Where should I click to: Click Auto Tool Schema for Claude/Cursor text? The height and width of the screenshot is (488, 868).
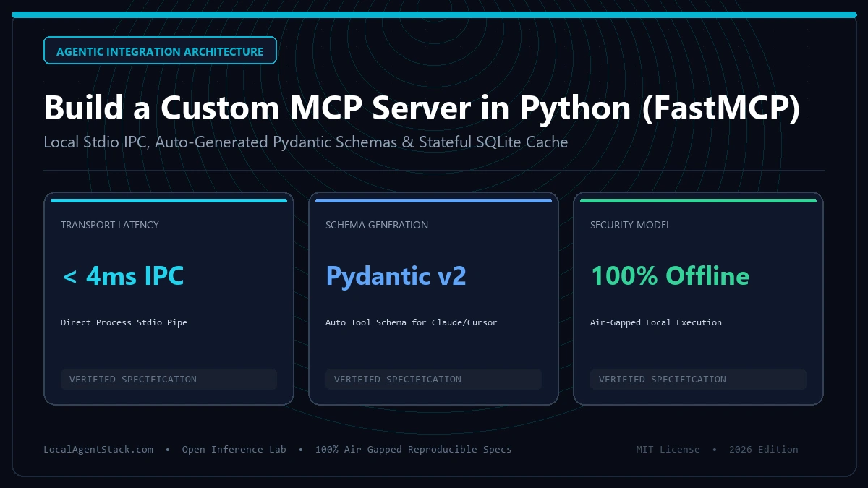click(412, 322)
